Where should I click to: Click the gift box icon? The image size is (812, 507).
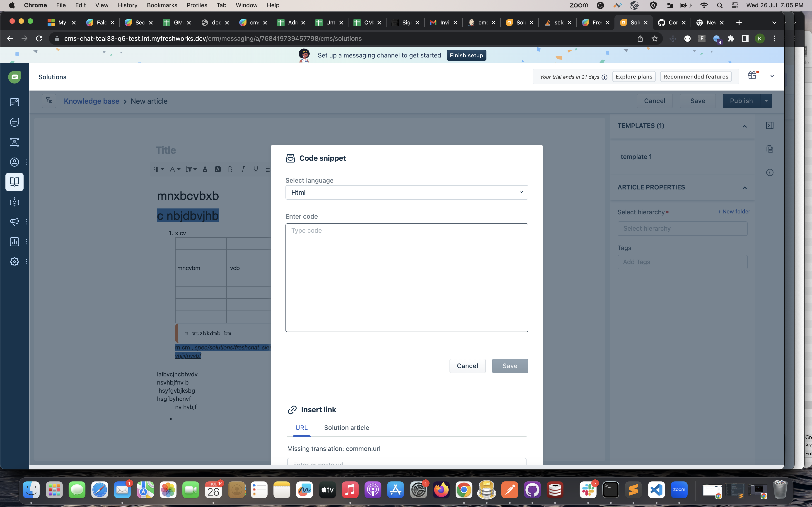pyautogui.click(x=752, y=75)
